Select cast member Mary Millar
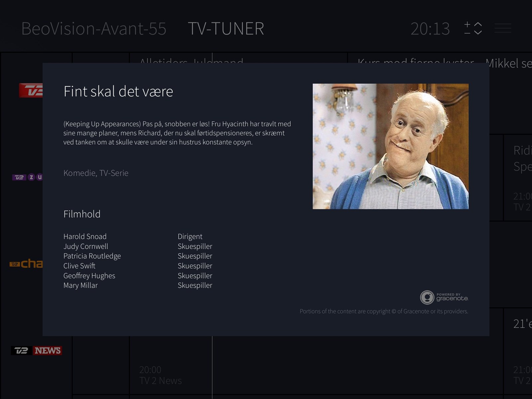Viewport: 532px width, 399px height. coord(80,285)
